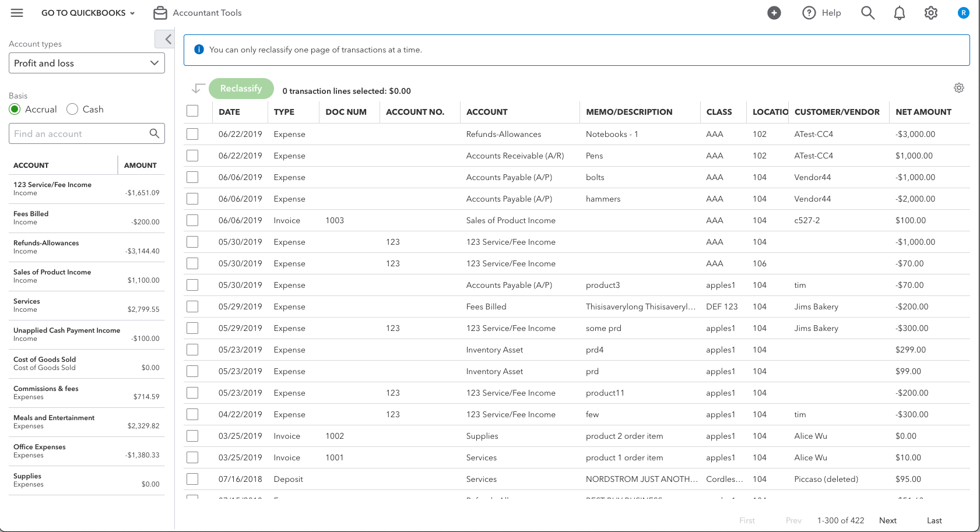This screenshot has width=980, height=532.
Task: Click the arrow icon left of Reclassify
Action: (198, 89)
